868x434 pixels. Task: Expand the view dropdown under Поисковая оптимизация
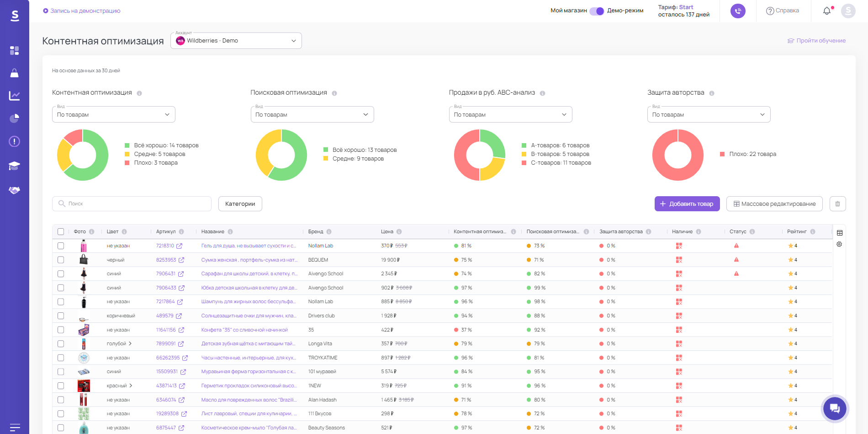[312, 115]
